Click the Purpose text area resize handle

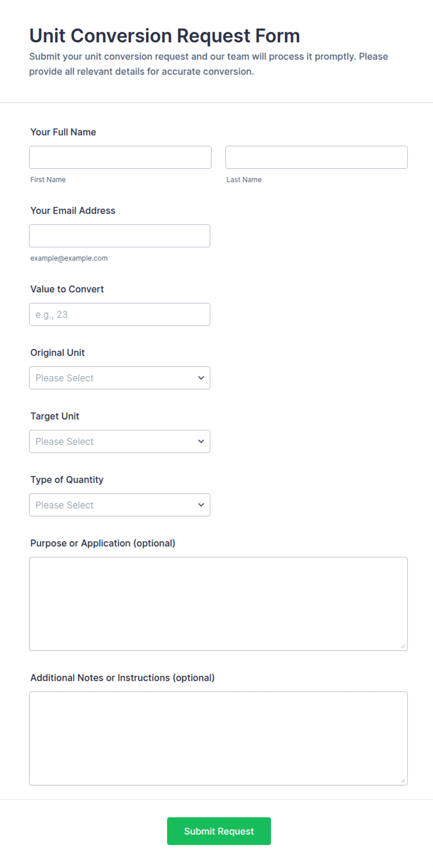[403, 646]
